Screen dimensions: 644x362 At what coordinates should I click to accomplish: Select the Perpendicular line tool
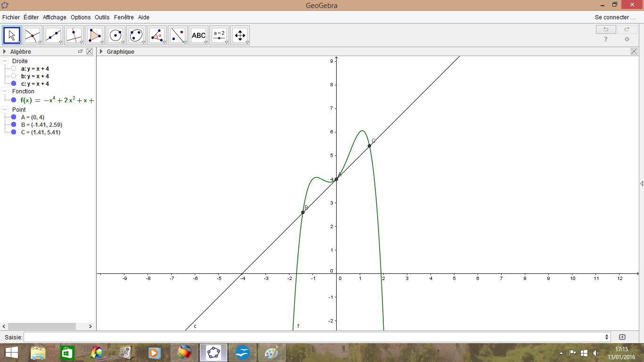74,35
